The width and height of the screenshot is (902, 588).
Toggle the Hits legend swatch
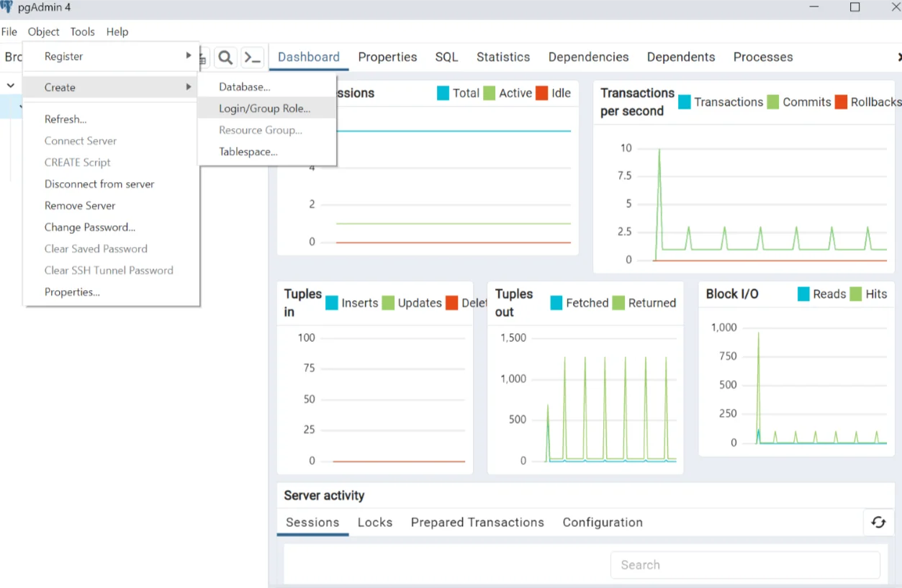click(856, 294)
